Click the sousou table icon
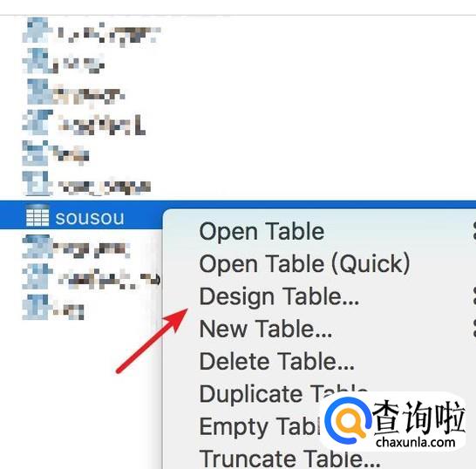 (37, 216)
